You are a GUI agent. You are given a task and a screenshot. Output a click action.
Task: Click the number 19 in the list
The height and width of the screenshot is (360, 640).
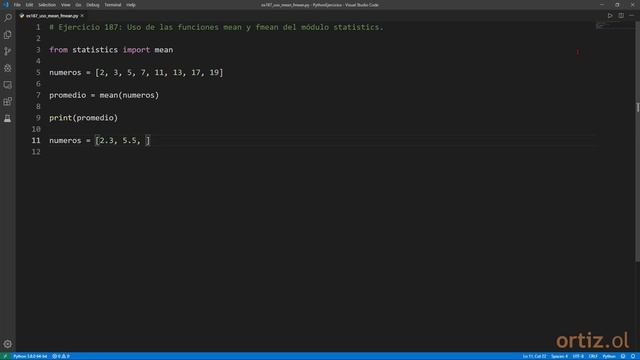[x=214, y=73]
